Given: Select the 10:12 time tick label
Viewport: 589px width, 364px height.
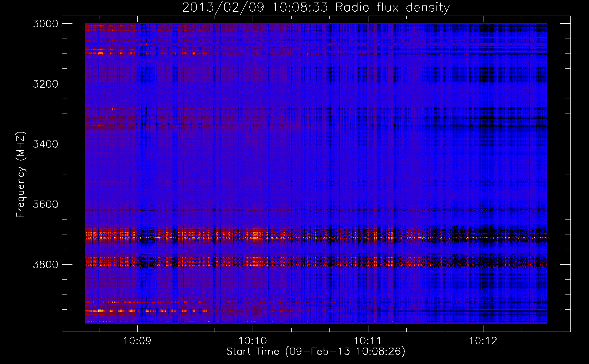Looking at the screenshot, I should (483, 341).
